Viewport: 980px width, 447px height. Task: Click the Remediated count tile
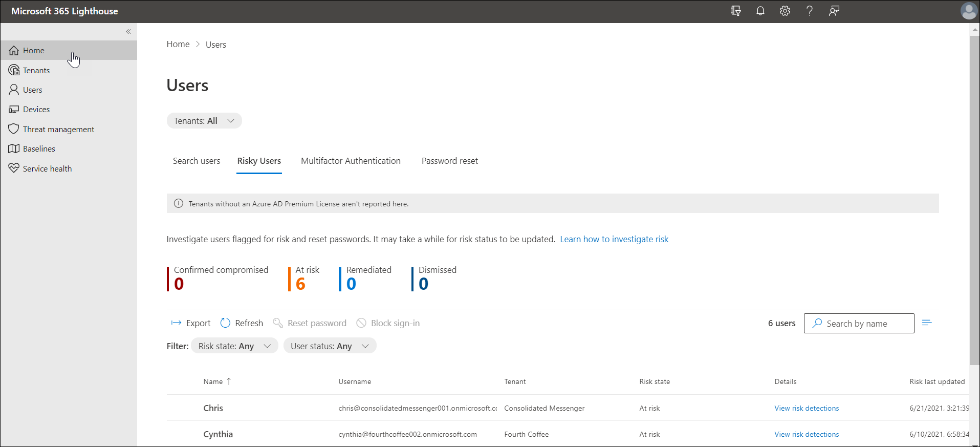pyautogui.click(x=365, y=279)
